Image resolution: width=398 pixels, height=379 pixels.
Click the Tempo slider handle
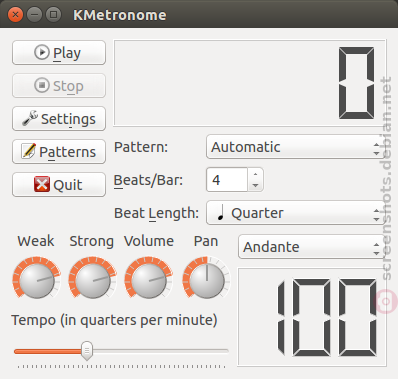point(87,351)
